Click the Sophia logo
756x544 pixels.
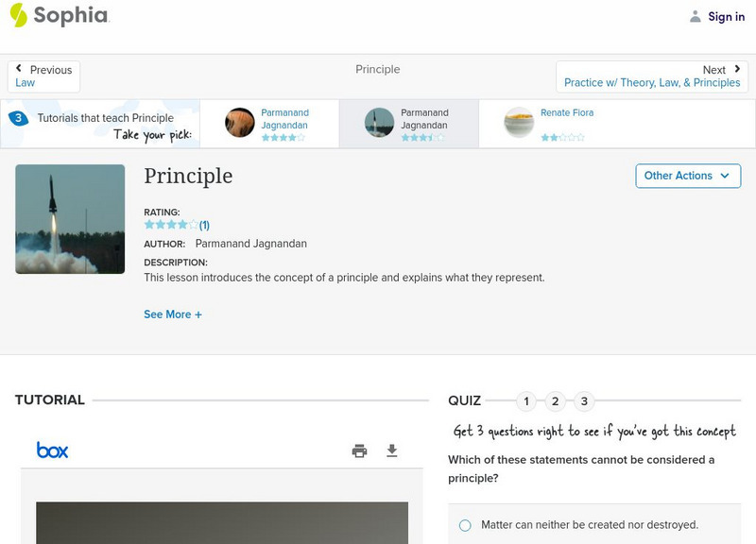pyautogui.click(x=59, y=16)
